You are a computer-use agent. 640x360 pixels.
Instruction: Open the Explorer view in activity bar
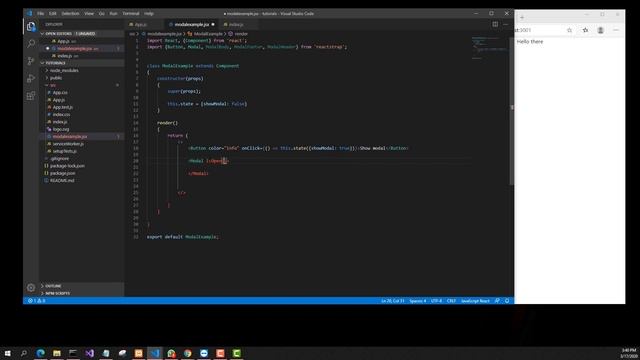point(31,27)
